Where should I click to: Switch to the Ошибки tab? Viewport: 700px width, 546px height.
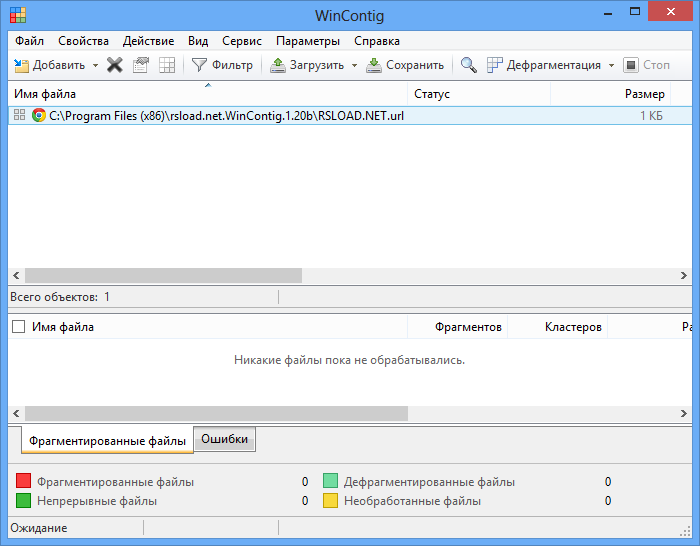click(x=225, y=439)
